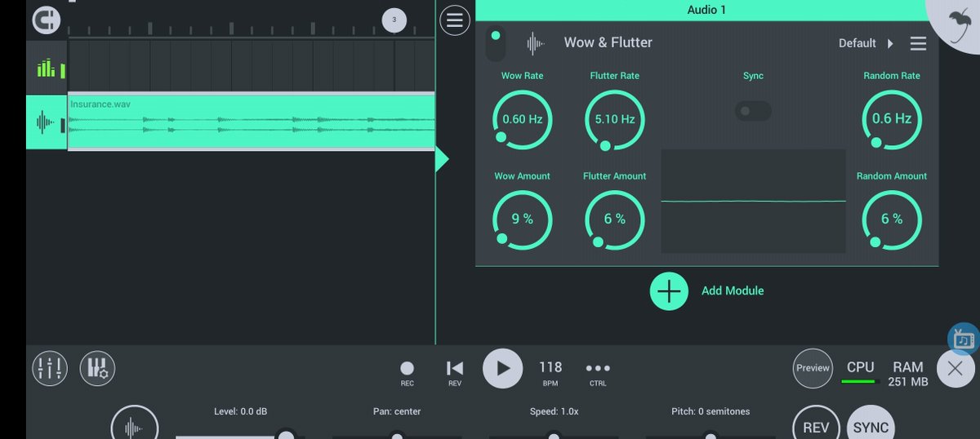The image size is (980, 439).
Task: Toggle the REV reverse button for the sample
Action: [816, 424]
